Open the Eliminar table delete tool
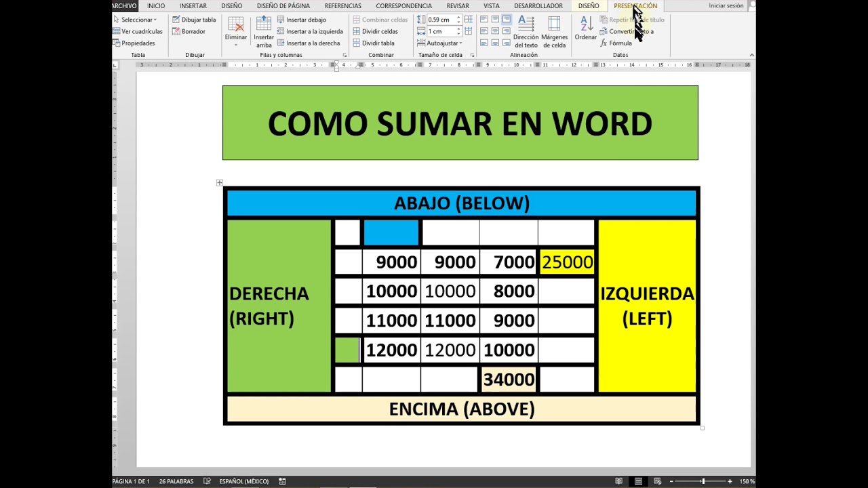 coord(236,31)
